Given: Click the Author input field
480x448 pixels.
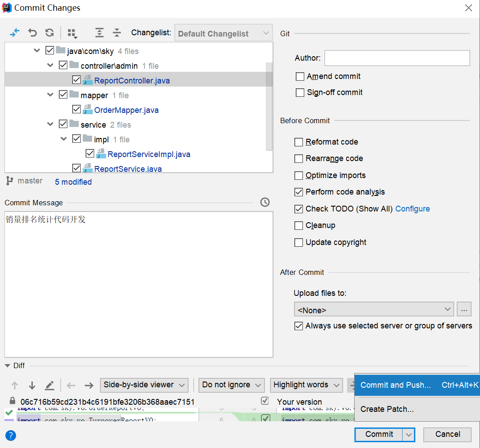Looking at the screenshot, I should (x=397, y=58).
